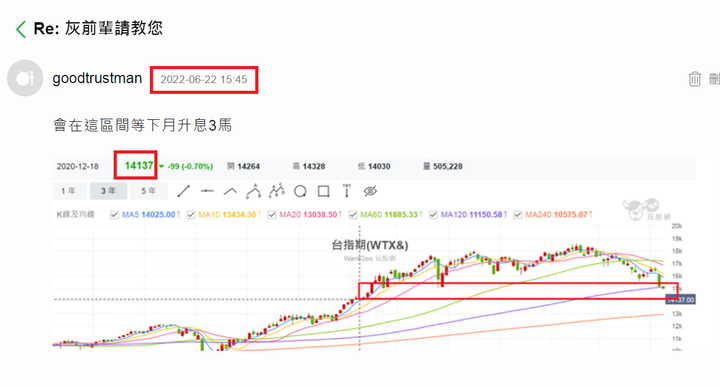Click the high price 14328
This screenshot has height=387, width=720.
coord(314,166)
